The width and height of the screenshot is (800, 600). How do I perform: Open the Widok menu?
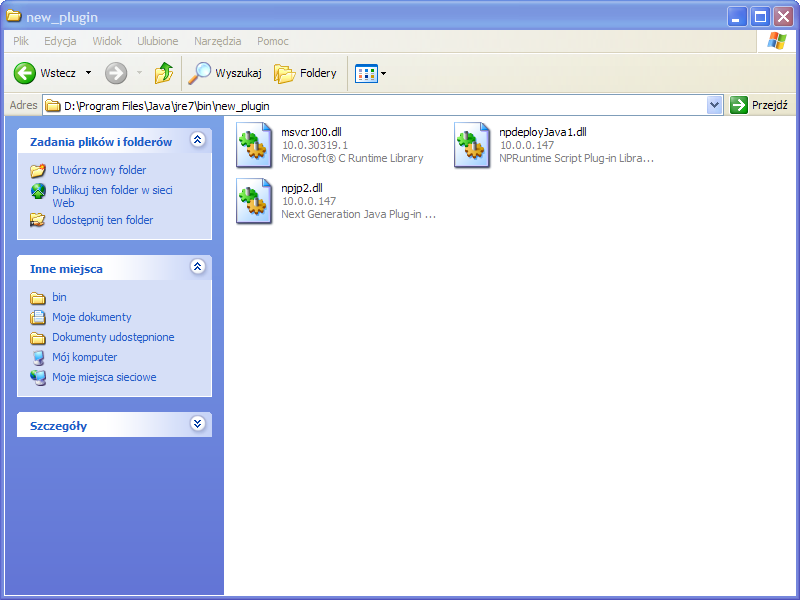click(107, 41)
